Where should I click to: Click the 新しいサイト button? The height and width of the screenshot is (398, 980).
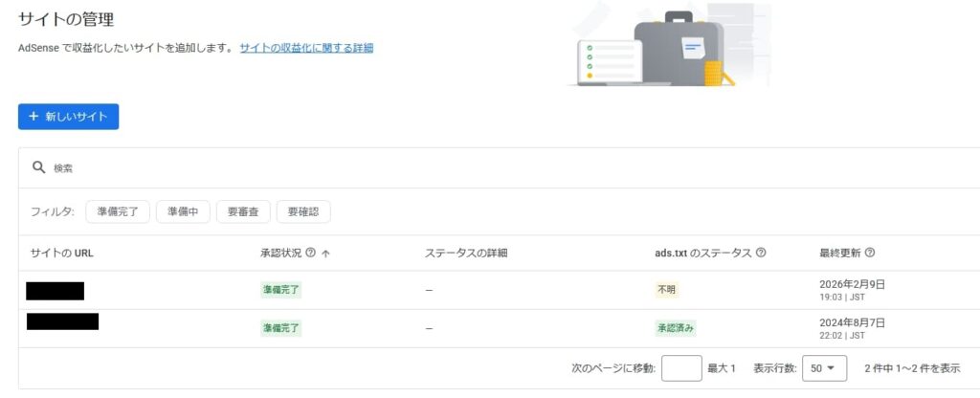[x=68, y=117]
